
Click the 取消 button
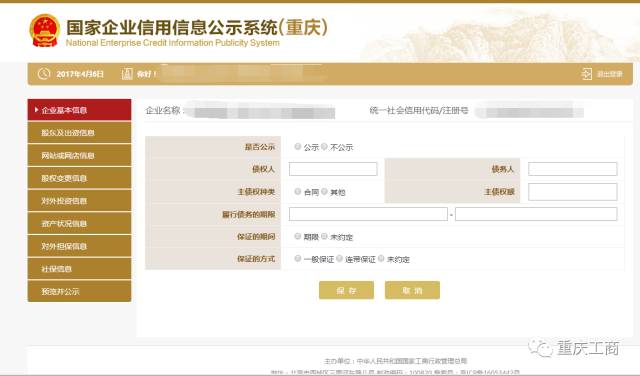tap(412, 290)
